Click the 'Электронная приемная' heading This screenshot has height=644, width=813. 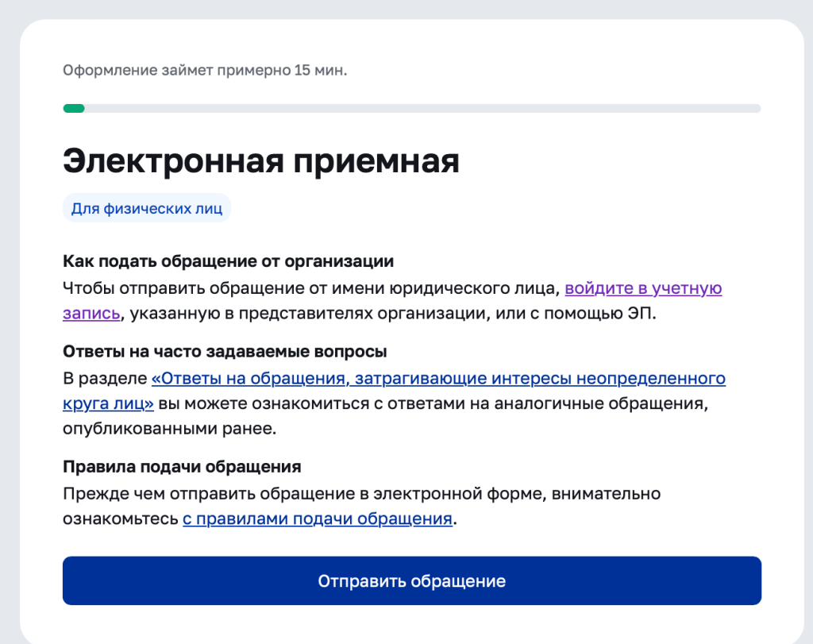260,160
